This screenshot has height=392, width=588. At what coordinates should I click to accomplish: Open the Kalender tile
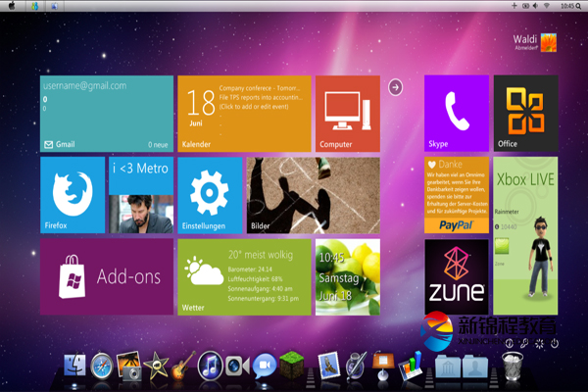244,114
